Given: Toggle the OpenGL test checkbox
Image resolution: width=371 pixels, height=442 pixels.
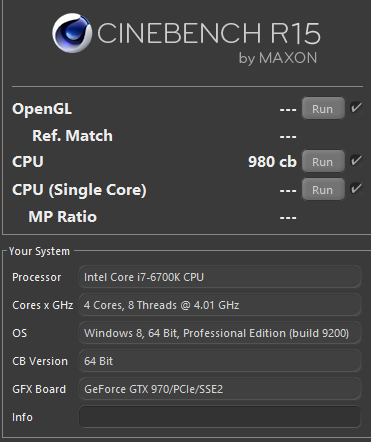Looking at the screenshot, I should point(356,108).
